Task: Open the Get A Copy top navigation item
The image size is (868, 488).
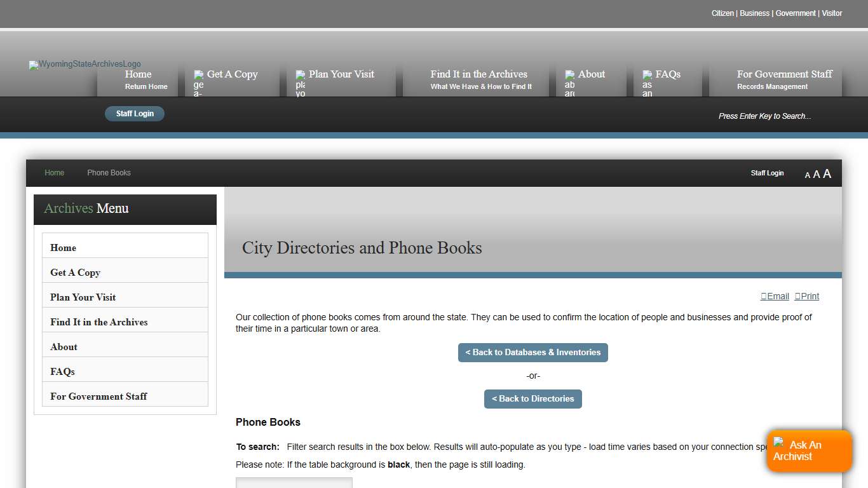Action: pos(232,74)
